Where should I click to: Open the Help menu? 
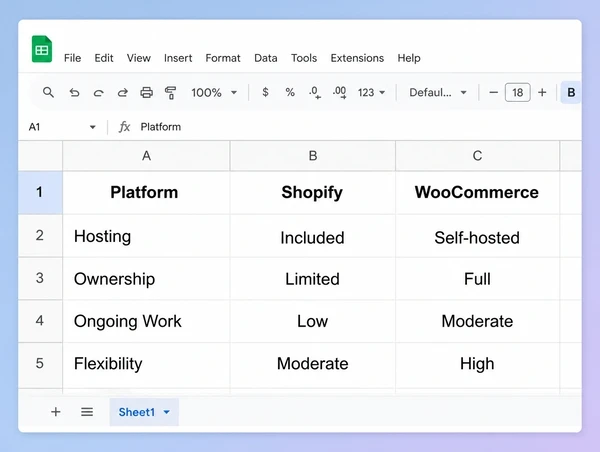click(409, 58)
